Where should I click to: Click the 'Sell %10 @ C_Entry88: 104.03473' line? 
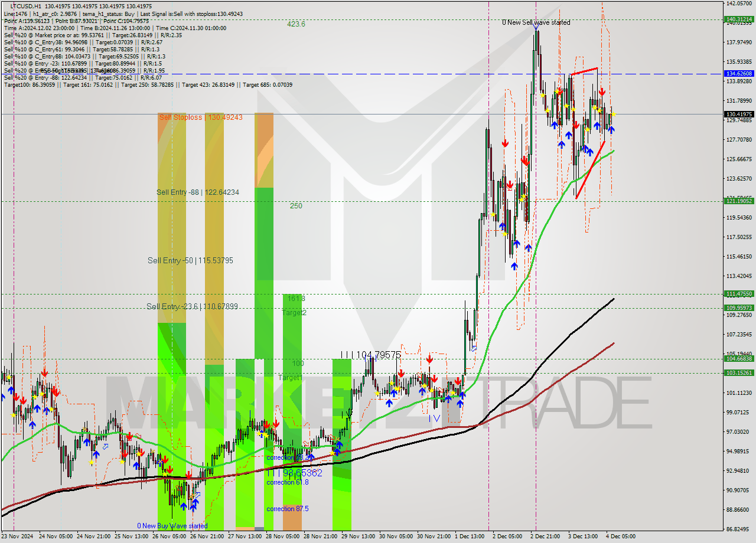tap(84, 56)
